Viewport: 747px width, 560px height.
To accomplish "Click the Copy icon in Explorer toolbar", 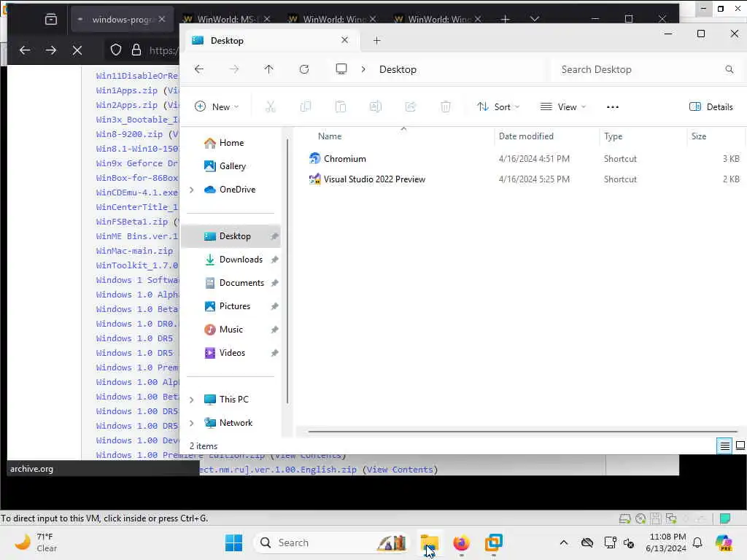I will pos(306,106).
